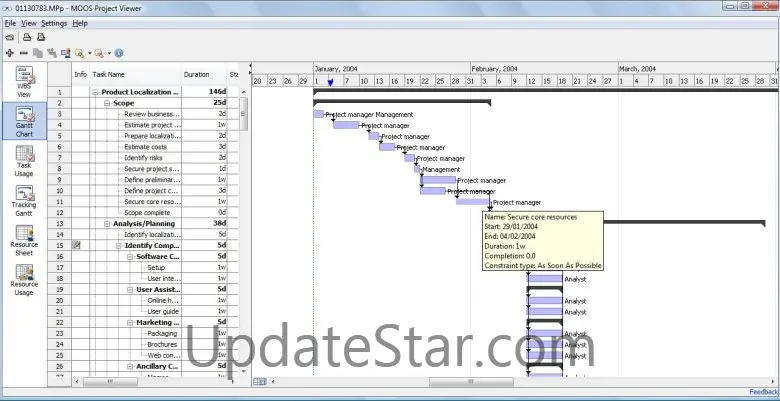Click the minus collapse-all toolbar icon
This screenshot has height=401, width=780.
[x=23, y=53]
